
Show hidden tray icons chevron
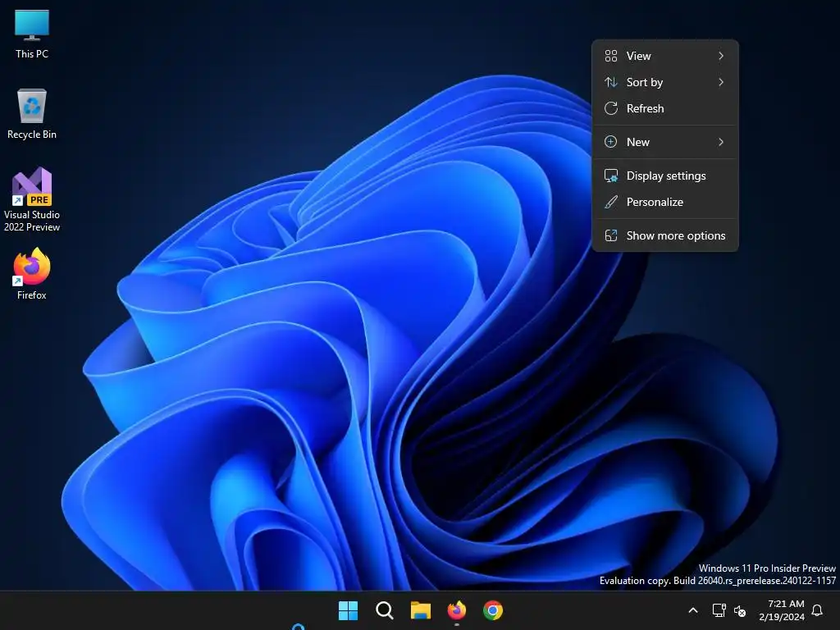click(x=692, y=610)
